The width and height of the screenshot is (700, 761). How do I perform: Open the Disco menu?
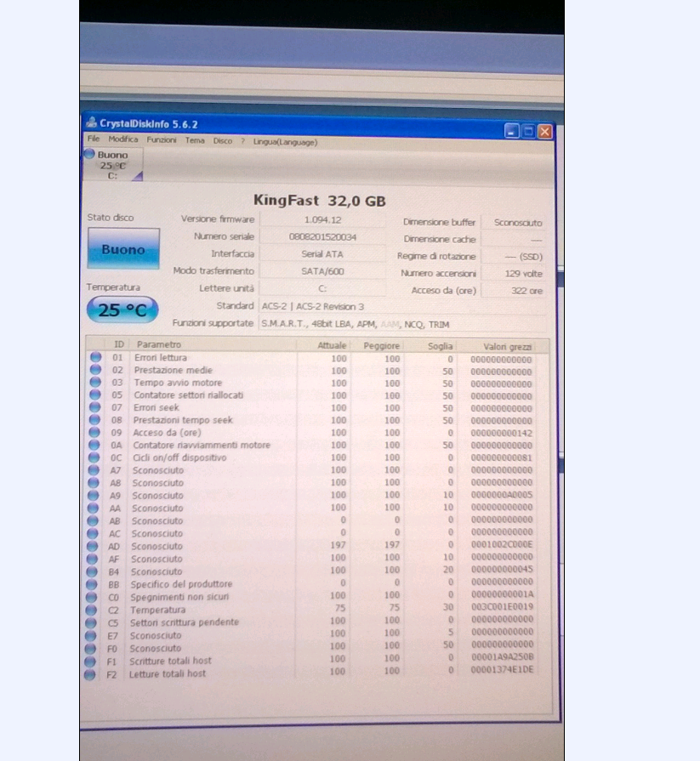(x=223, y=141)
